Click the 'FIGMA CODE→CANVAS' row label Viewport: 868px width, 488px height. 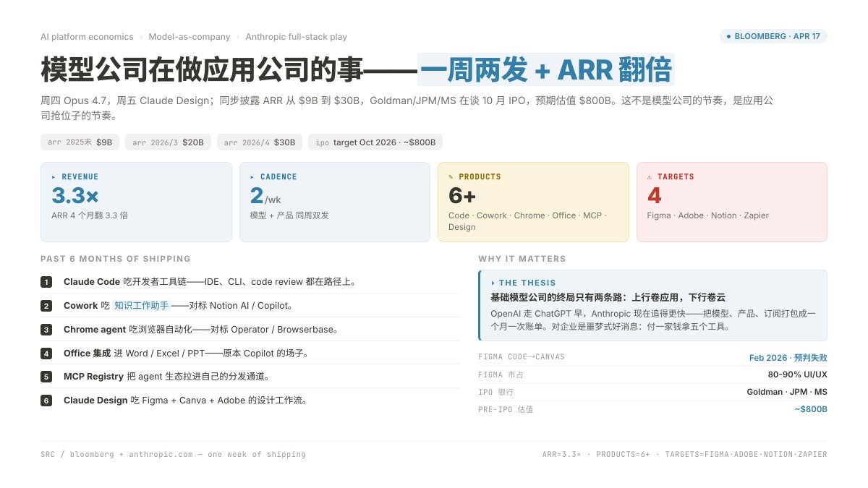tap(522, 357)
